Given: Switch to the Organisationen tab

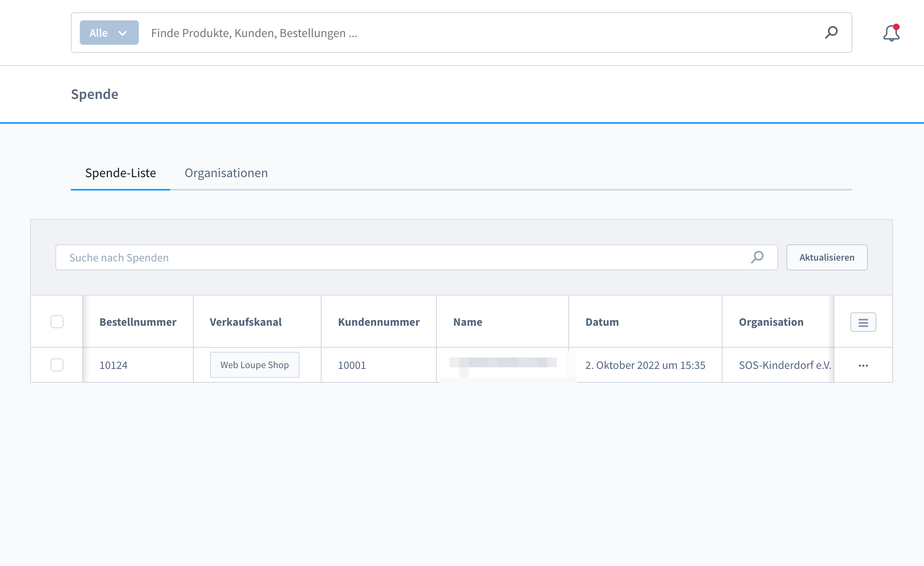Looking at the screenshot, I should tap(226, 173).
